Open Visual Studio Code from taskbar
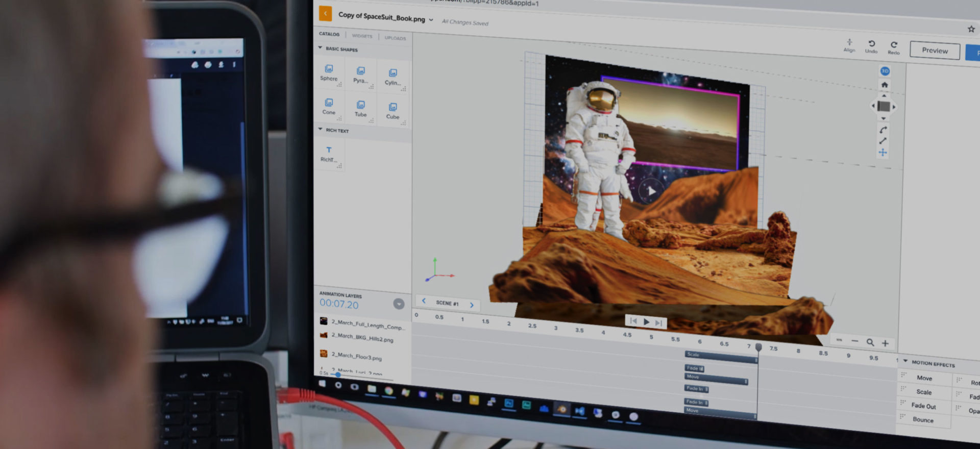This screenshot has width=980, height=449. (579, 411)
